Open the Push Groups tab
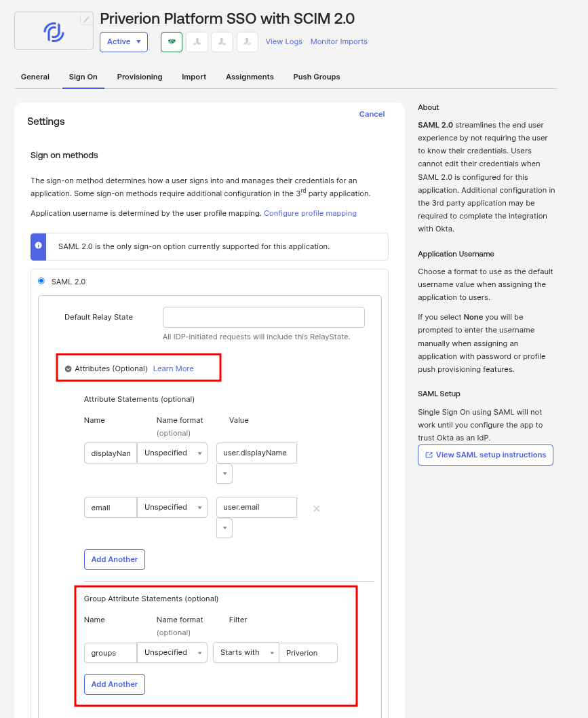 point(317,77)
